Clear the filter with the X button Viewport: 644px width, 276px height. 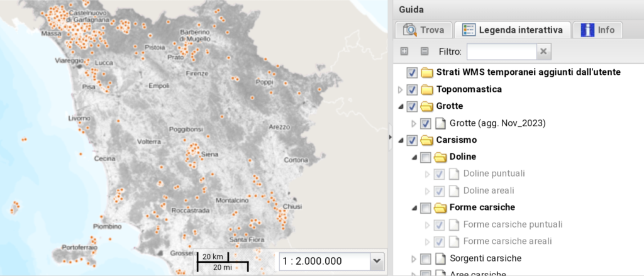[x=545, y=52]
